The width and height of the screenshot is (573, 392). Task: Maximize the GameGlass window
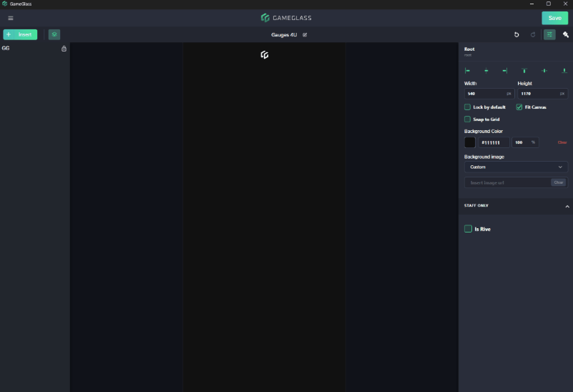coord(549,4)
